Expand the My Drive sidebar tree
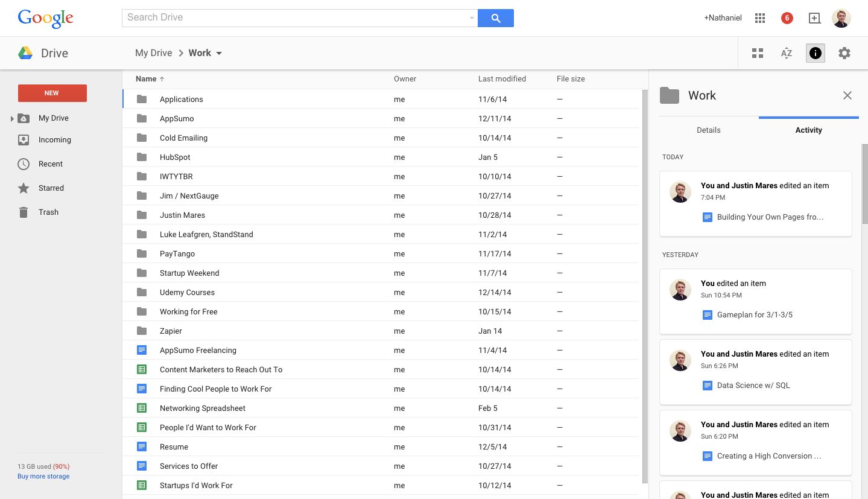868x499 pixels. pos(11,118)
